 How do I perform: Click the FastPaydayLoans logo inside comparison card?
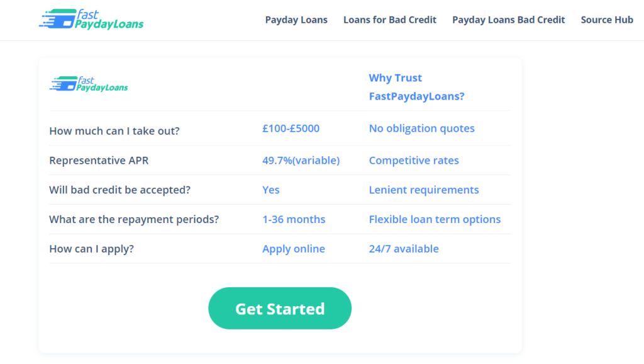[89, 84]
